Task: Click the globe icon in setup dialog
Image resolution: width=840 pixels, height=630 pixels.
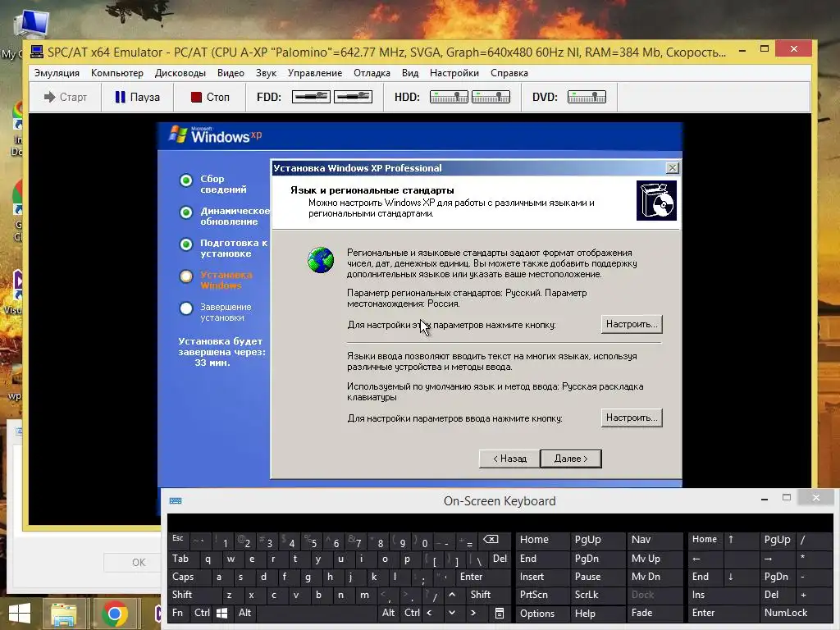Action: (321, 260)
